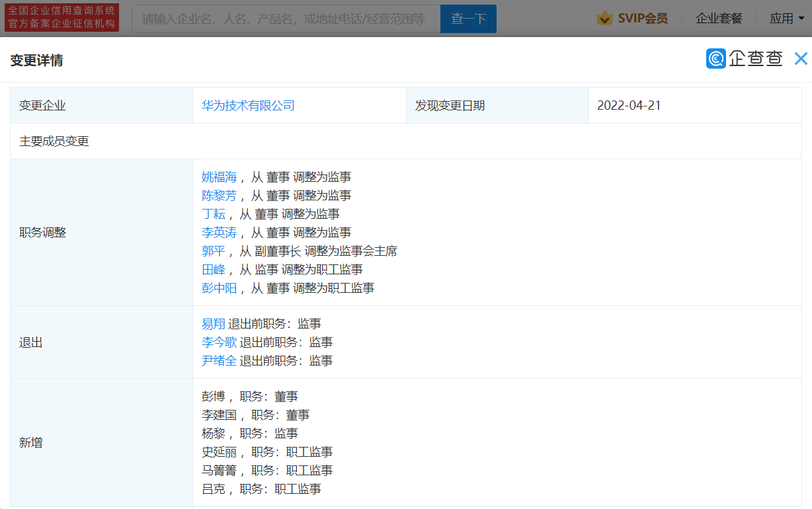
Task: Click the 吕克 职工监事 entry
Action: [x=261, y=489]
